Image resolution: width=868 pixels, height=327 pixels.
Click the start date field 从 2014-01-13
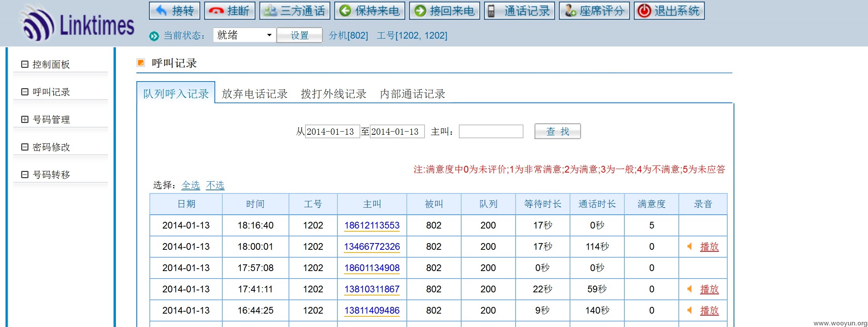pos(332,132)
